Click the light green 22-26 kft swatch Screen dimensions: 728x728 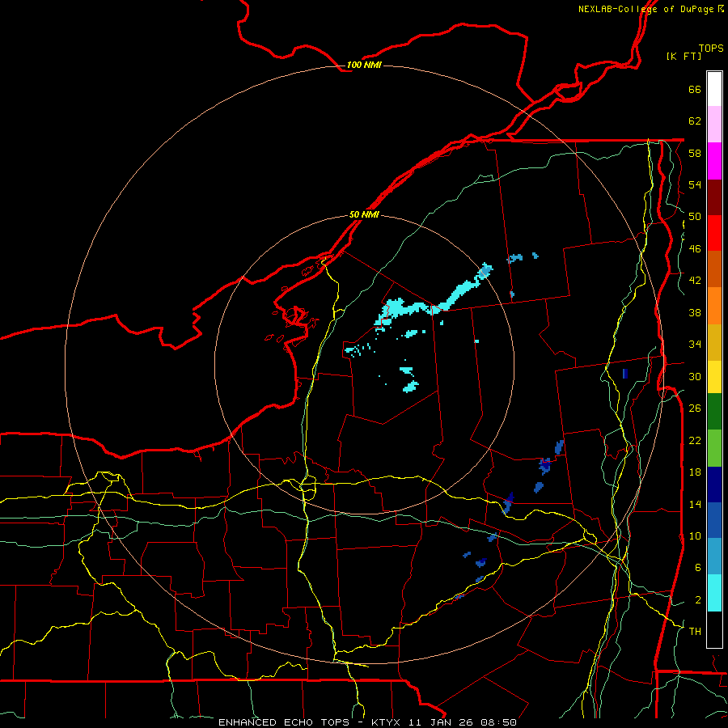714,448
